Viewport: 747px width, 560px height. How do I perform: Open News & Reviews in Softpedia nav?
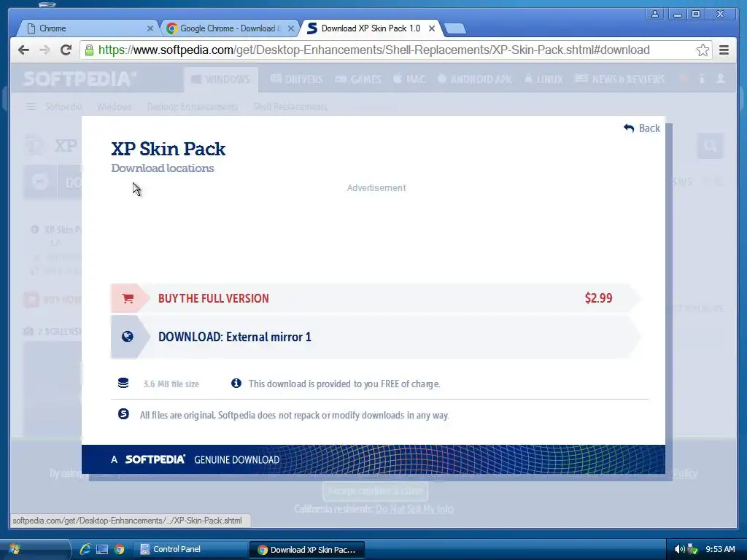[x=620, y=79]
